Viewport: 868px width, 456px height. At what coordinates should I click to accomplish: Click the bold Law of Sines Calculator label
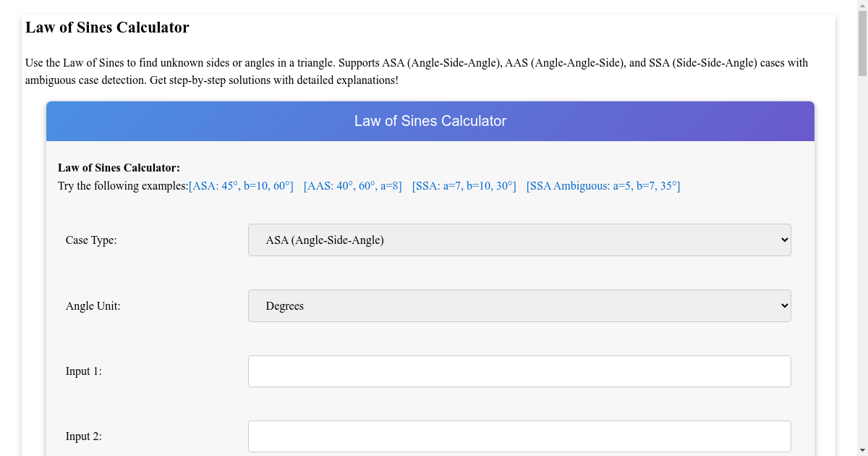pos(119,167)
